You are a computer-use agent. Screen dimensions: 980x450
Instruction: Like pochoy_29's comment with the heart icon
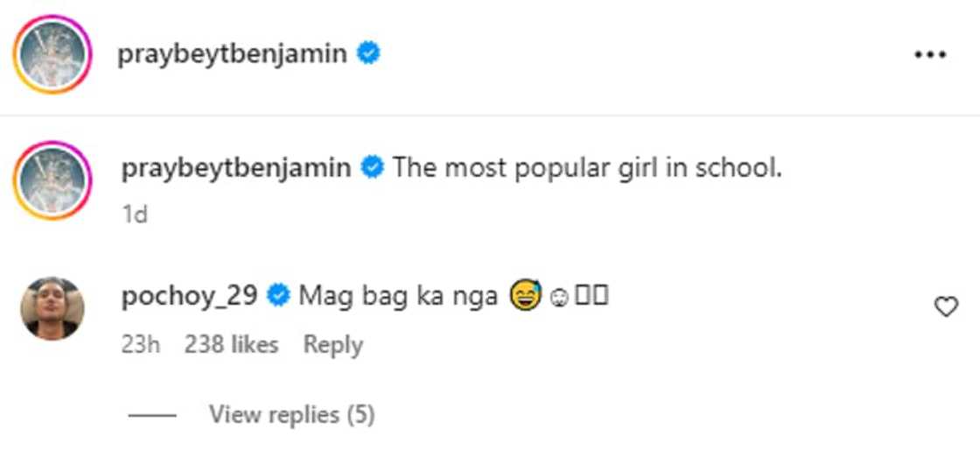tap(947, 306)
